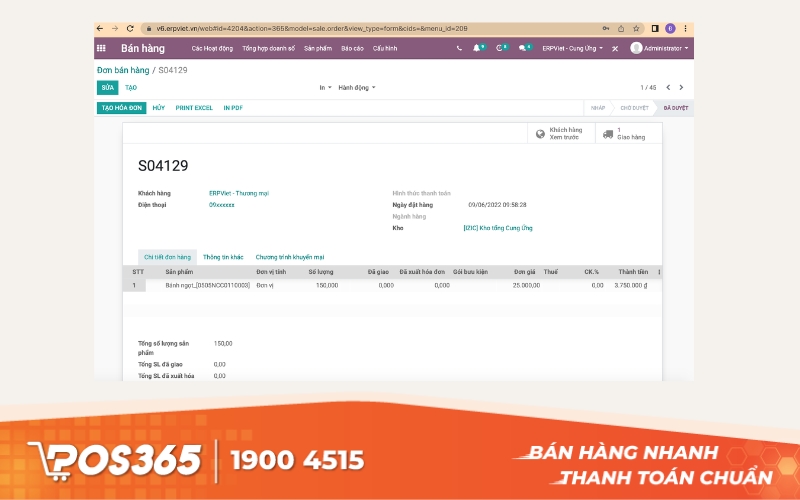Click the Bán hàng app title
The image size is (800, 500).
click(x=143, y=48)
